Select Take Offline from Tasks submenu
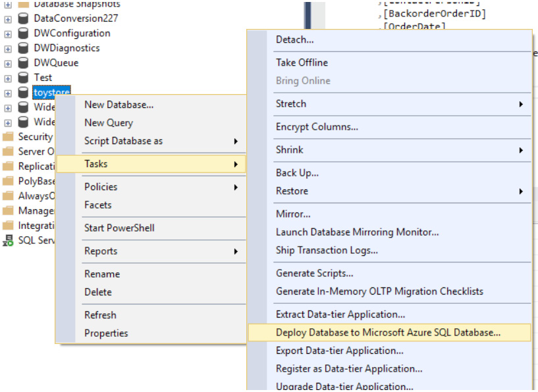Viewport: 538px width, 392px height. [302, 62]
